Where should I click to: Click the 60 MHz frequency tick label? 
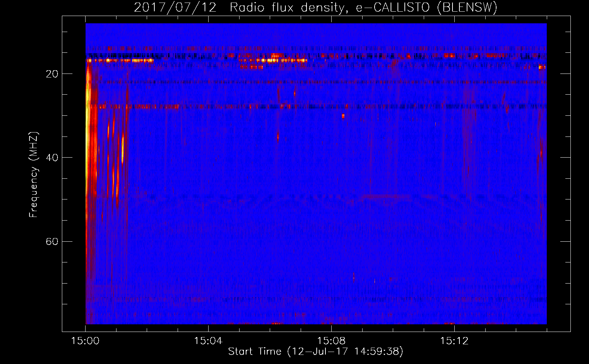(x=52, y=242)
